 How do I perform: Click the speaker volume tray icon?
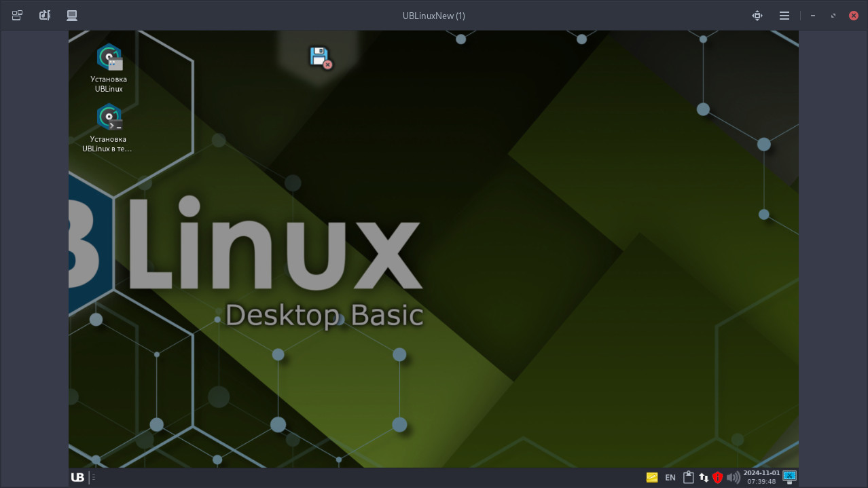(x=734, y=477)
